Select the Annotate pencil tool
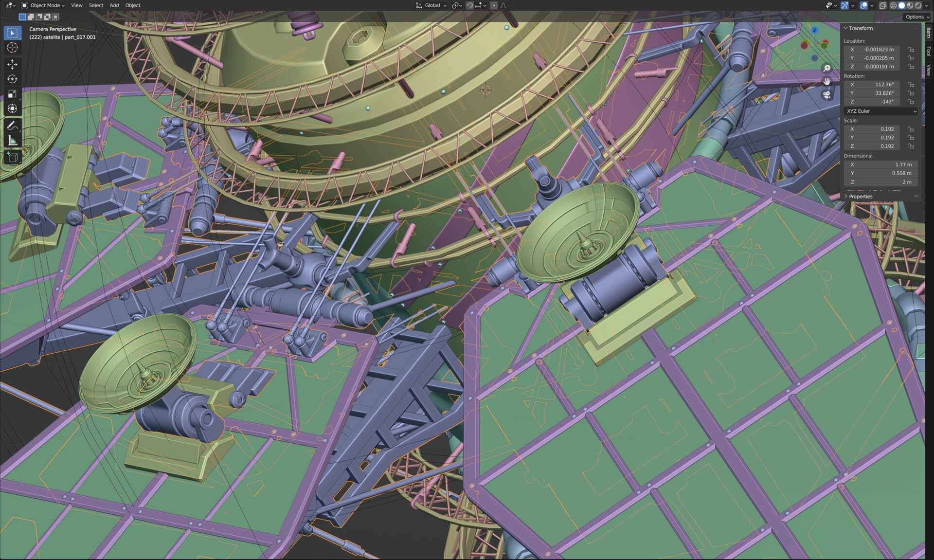Viewport: 934px width, 560px height. [x=13, y=126]
